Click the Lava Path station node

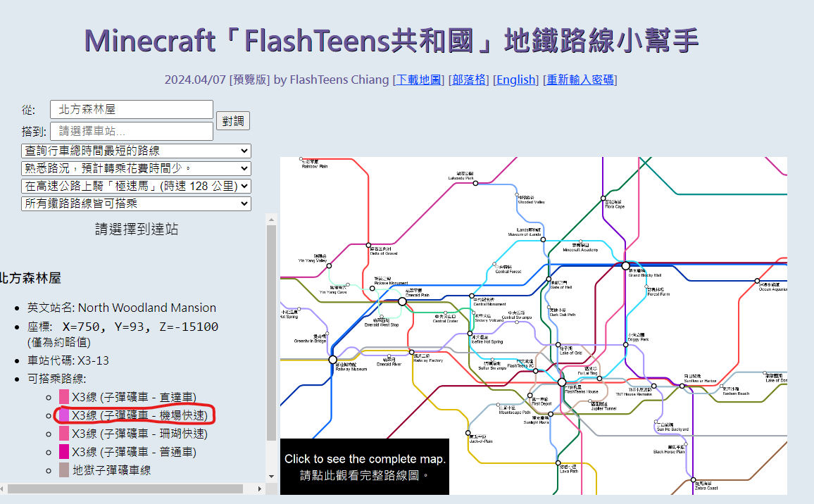(x=558, y=463)
